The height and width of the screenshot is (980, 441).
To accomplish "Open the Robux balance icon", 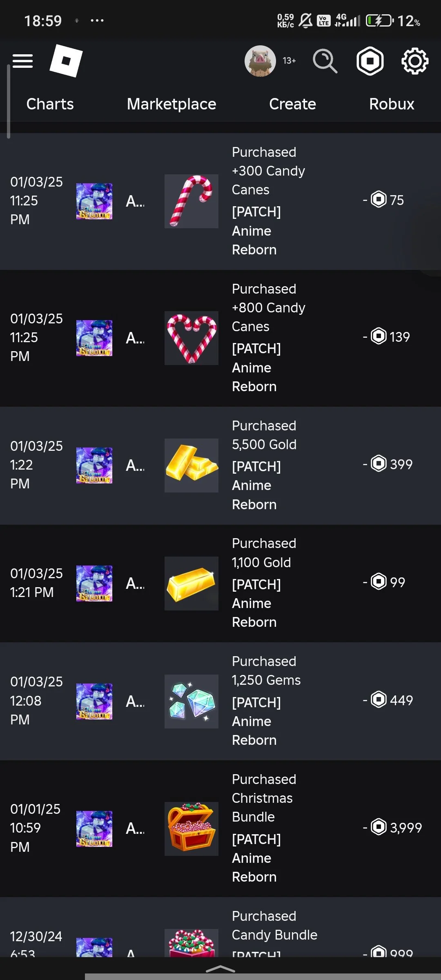I will (370, 61).
